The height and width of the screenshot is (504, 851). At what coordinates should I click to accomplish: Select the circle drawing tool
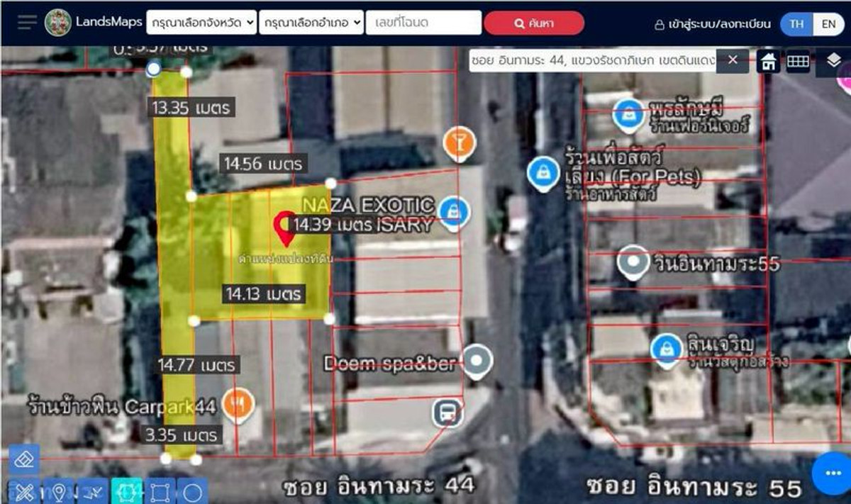click(x=193, y=491)
